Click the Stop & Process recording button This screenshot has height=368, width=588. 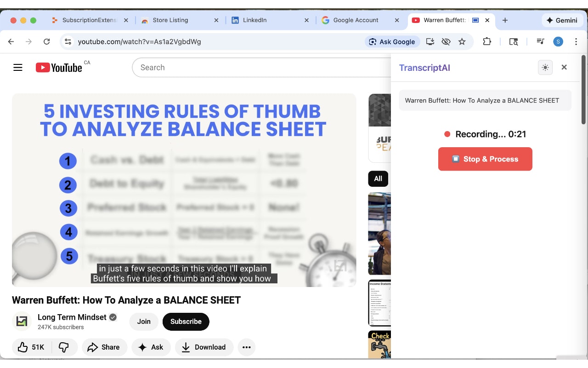[485, 159]
